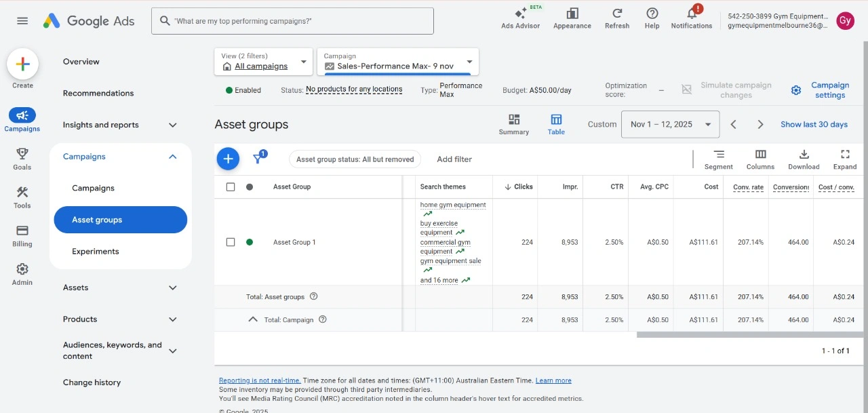Open Notifications bell
Viewport: 868px width, 413px height.
pyautogui.click(x=692, y=18)
